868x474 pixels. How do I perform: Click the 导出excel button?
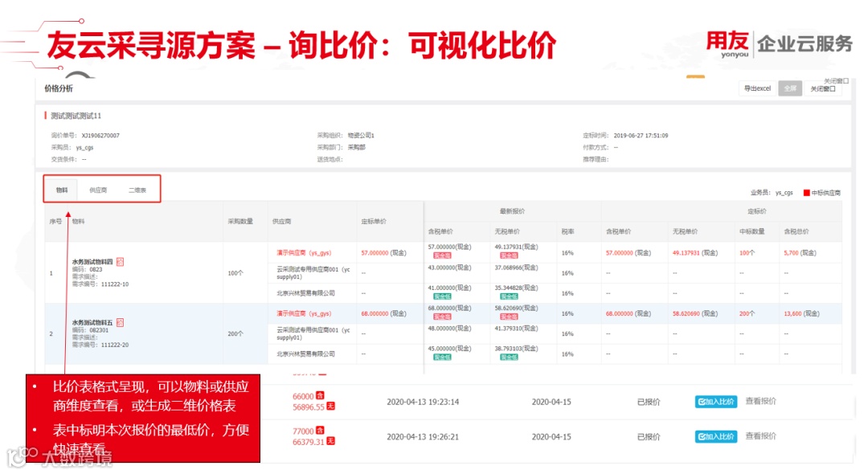pyautogui.click(x=757, y=88)
